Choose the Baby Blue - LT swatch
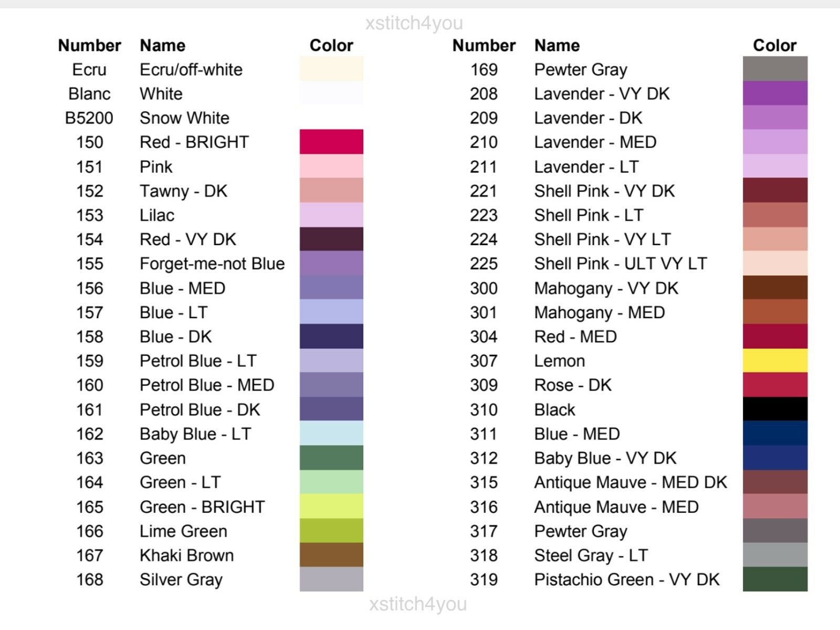 pyautogui.click(x=331, y=434)
